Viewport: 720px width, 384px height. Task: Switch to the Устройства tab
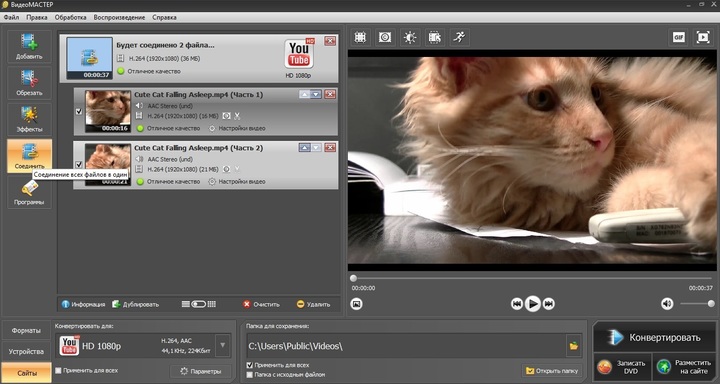(26, 352)
